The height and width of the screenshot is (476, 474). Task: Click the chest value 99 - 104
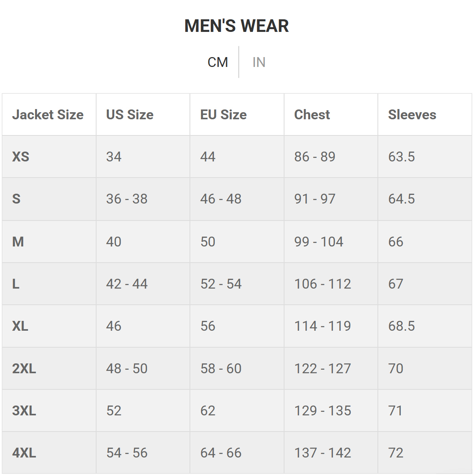click(319, 242)
